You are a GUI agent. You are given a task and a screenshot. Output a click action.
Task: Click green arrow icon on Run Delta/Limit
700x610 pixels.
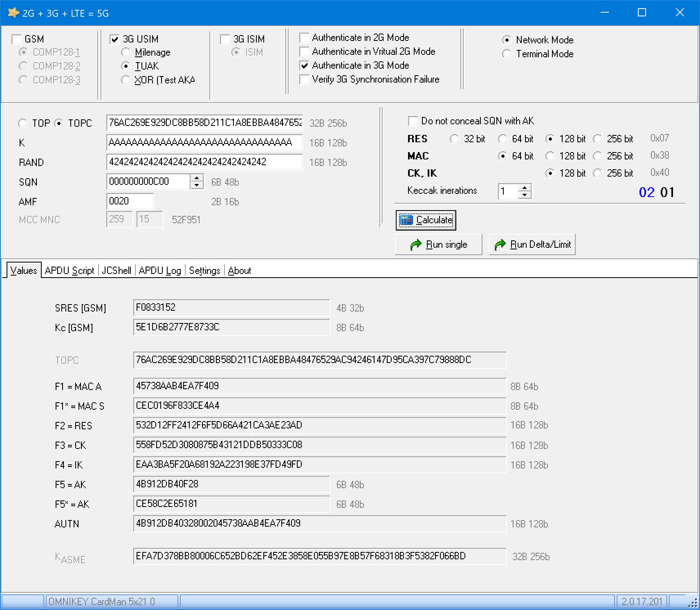pyautogui.click(x=500, y=244)
